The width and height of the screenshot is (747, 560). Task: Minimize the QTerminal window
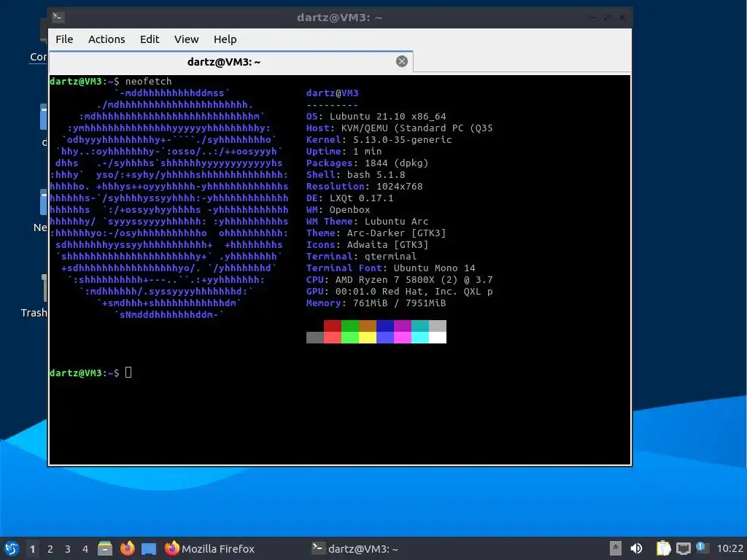tap(592, 17)
